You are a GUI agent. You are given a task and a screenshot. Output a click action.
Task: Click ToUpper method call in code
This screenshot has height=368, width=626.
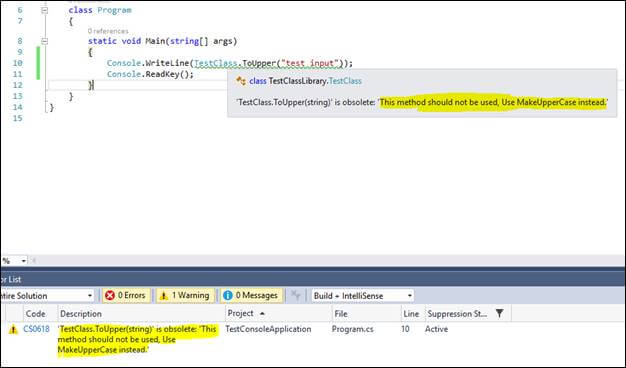(259, 63)
